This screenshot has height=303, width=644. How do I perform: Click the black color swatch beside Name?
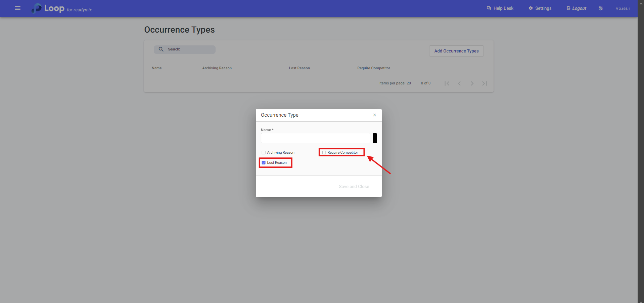375,138
